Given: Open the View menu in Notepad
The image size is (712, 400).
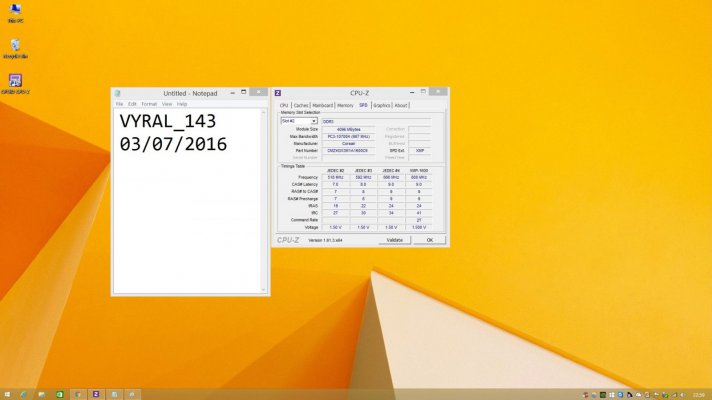Looking at the screenshot, I should [x=167, y=104].
